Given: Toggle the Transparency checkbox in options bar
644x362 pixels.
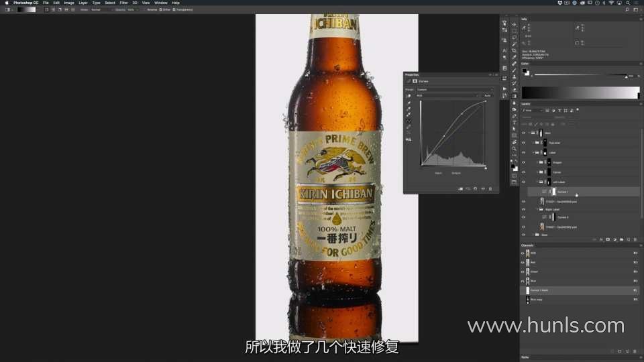Looking at the screenshot, I should [x=174, y=9].
